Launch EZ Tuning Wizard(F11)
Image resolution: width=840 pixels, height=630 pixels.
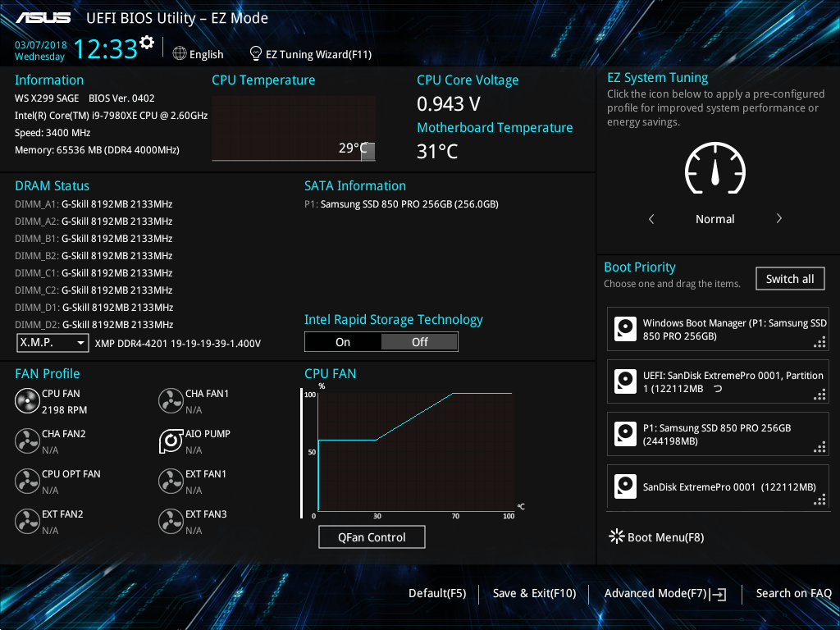(x=311, y=54)
